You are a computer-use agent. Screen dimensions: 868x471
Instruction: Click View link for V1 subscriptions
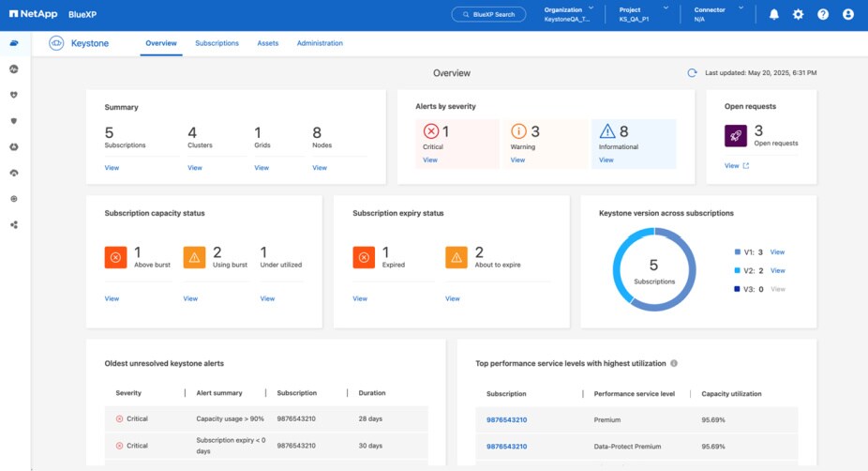click(x=777, y=252)
